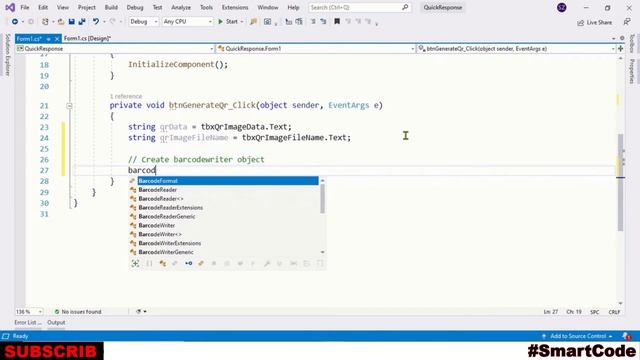640x360 pixels.
Task: Open the File menu
Action: click(24, 7)
